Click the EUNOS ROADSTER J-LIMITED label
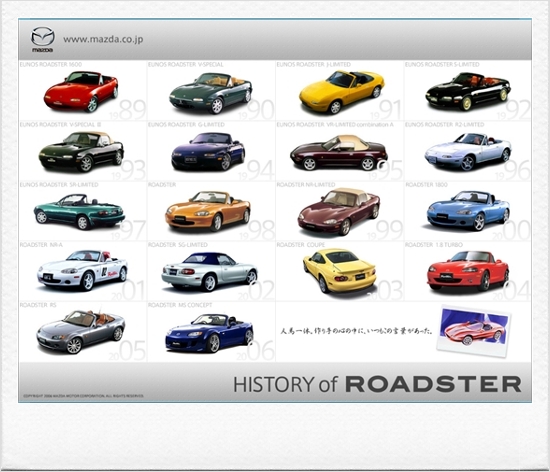 pos(314,65)
